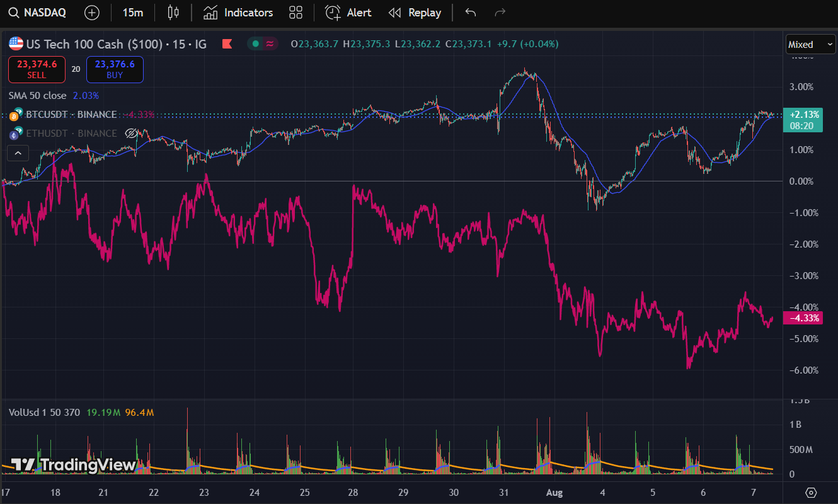
Task: Select the SMA 50 close legend
Action: pyautogui.click(x=37, y=96)
